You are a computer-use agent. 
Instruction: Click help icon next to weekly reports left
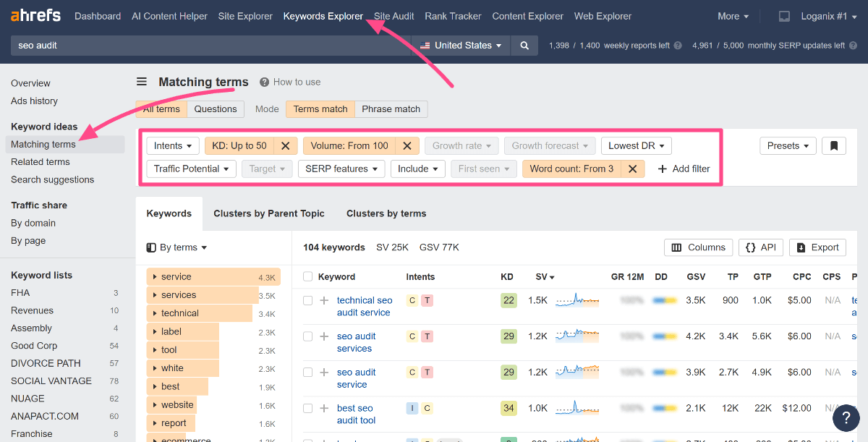pyautogui.click(x=678, y=45)
